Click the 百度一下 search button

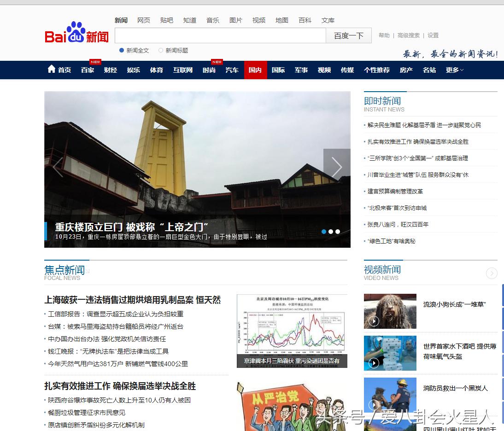(348, 35)
